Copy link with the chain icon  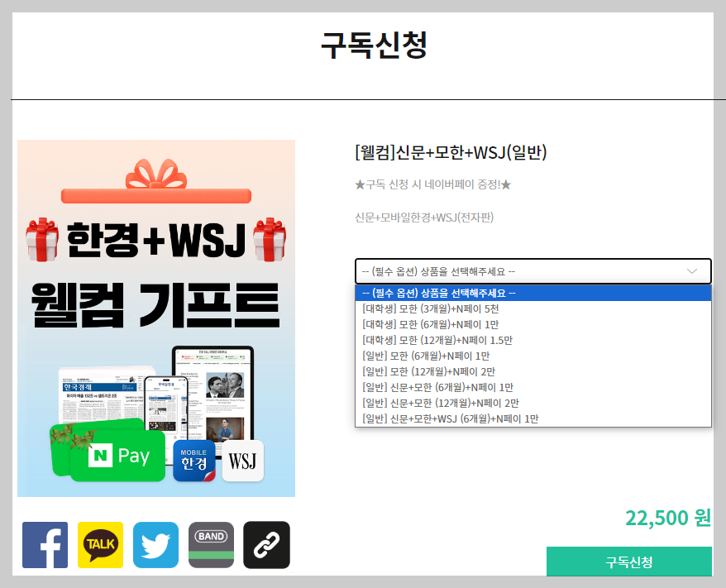coord(267,545)
